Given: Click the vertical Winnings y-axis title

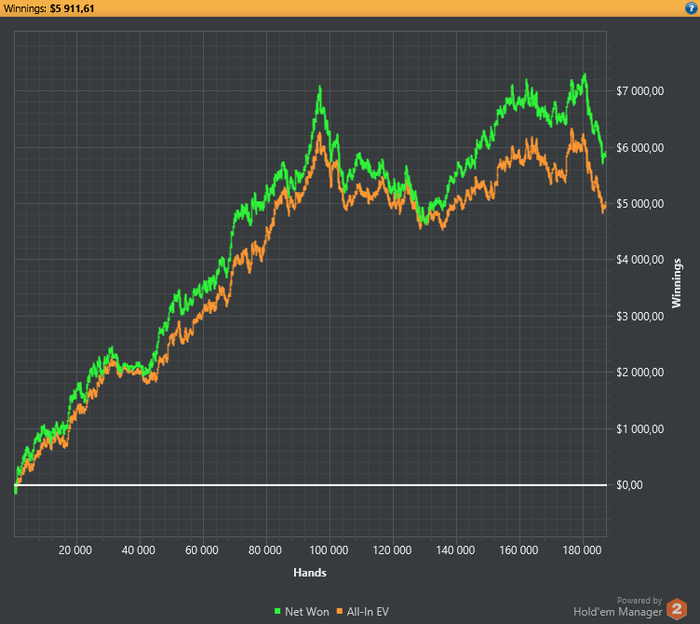Looking at the screenshot, I should click(x=676, y=283).
